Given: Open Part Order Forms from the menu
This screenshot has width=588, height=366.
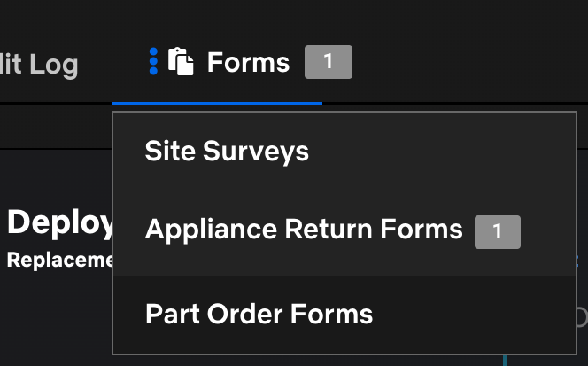Looking at the screenshot, I should pos(259,314).
